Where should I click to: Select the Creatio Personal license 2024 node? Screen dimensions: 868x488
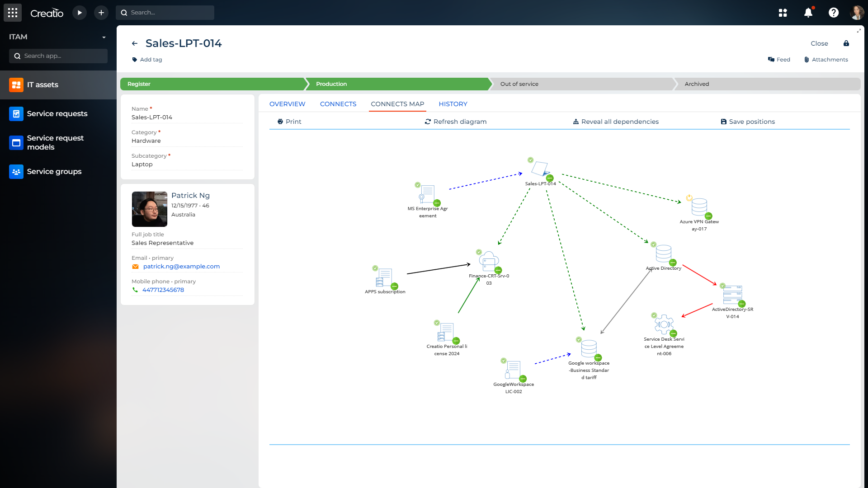pyautogui.click(x=446, y=332)
